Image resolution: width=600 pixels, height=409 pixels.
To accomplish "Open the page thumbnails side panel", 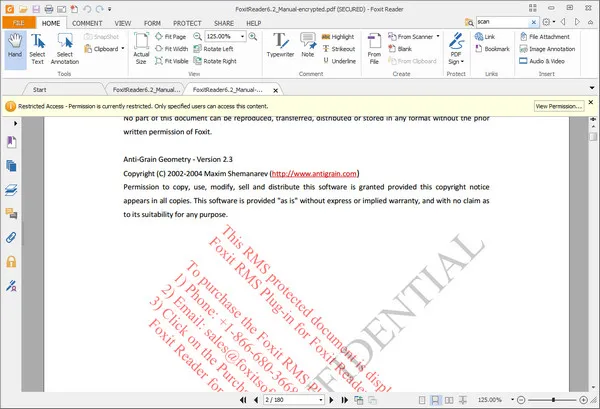I will [x=11, y=166].
